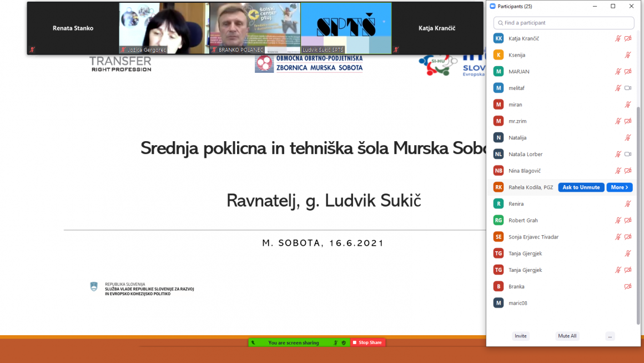Click the muted microphone icon beside Katja Krančič
Screen dimensions: 644x363
tap(617, 38)
